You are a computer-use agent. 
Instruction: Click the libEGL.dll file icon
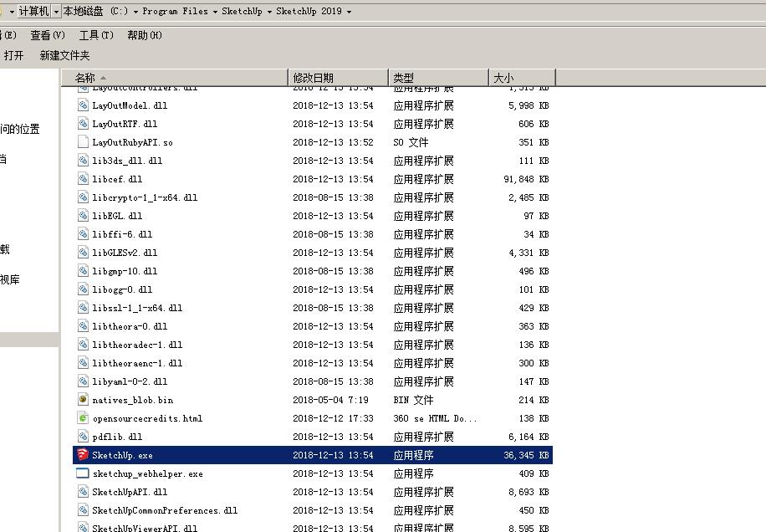[x=83, y=216]
